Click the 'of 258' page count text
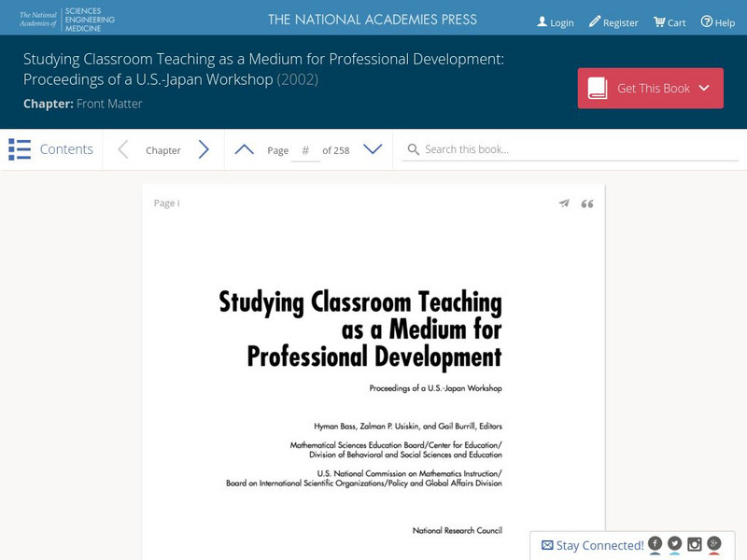The height and width of the screenshot is (560, 747). (336, 150)
